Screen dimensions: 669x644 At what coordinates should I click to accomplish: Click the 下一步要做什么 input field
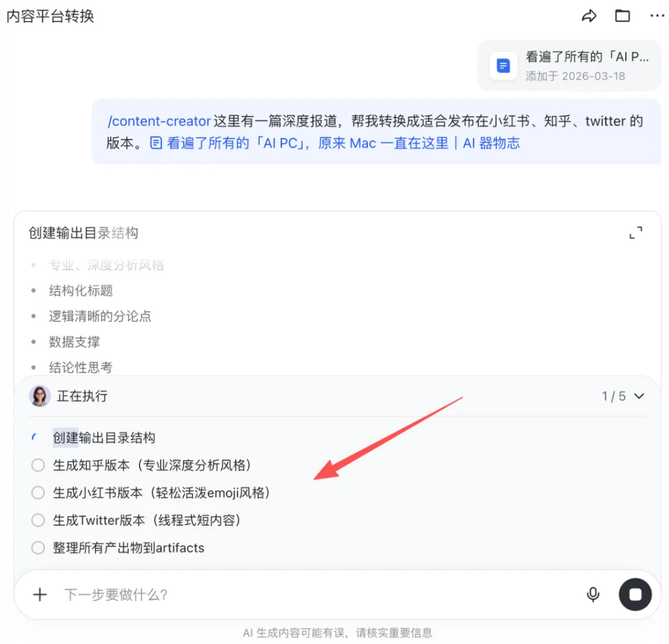pyautogui.click(x=248, y=594)
